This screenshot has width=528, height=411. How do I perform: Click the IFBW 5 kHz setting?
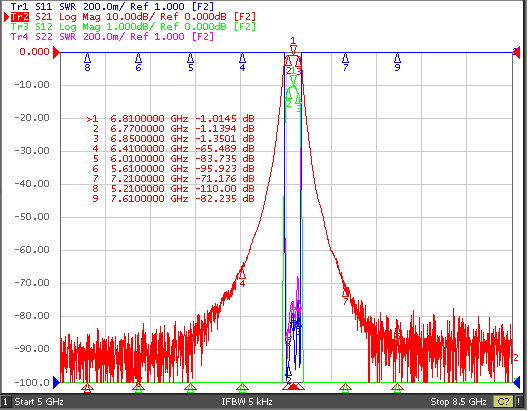(247, 402)
